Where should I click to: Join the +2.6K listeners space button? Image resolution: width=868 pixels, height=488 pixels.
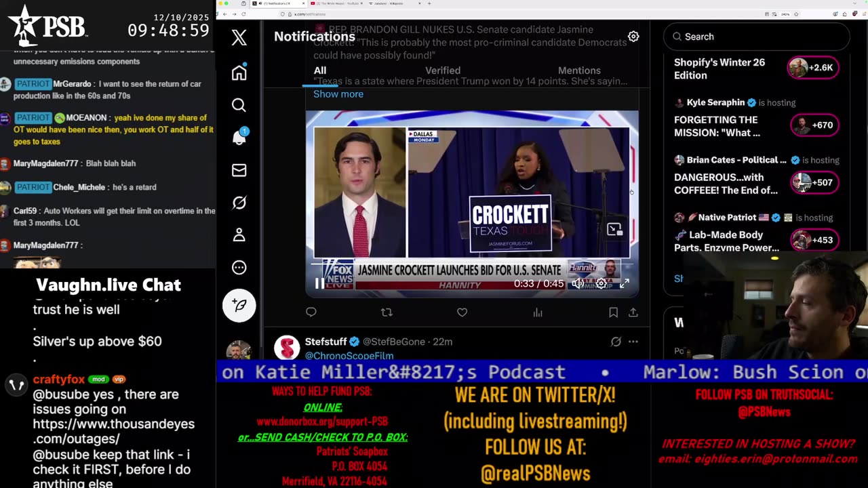(812, 68)
